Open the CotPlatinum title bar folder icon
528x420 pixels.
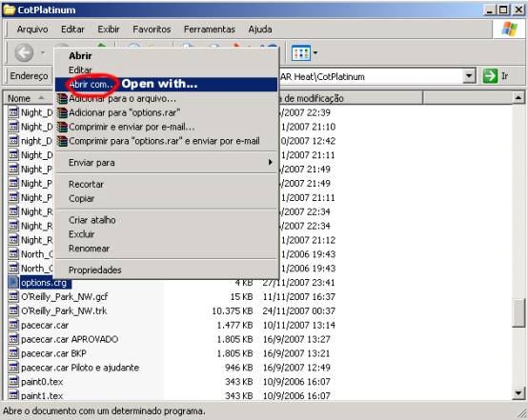tap(10, 10)
